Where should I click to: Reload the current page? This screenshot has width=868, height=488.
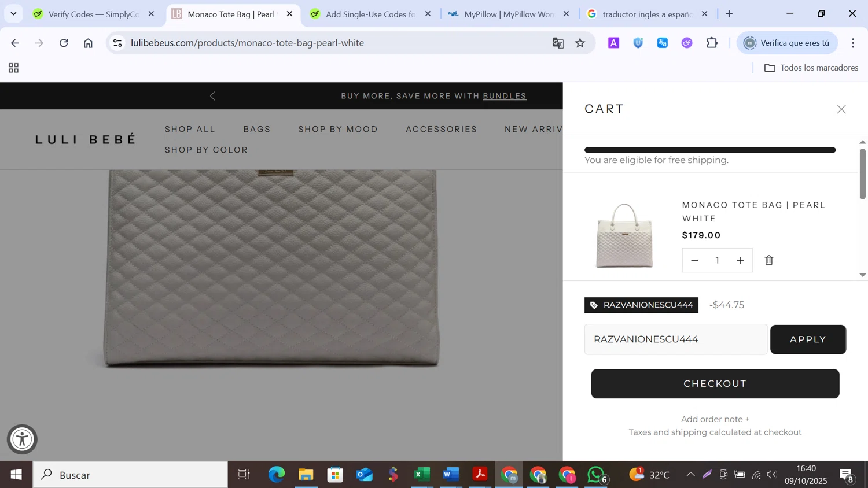64,43
